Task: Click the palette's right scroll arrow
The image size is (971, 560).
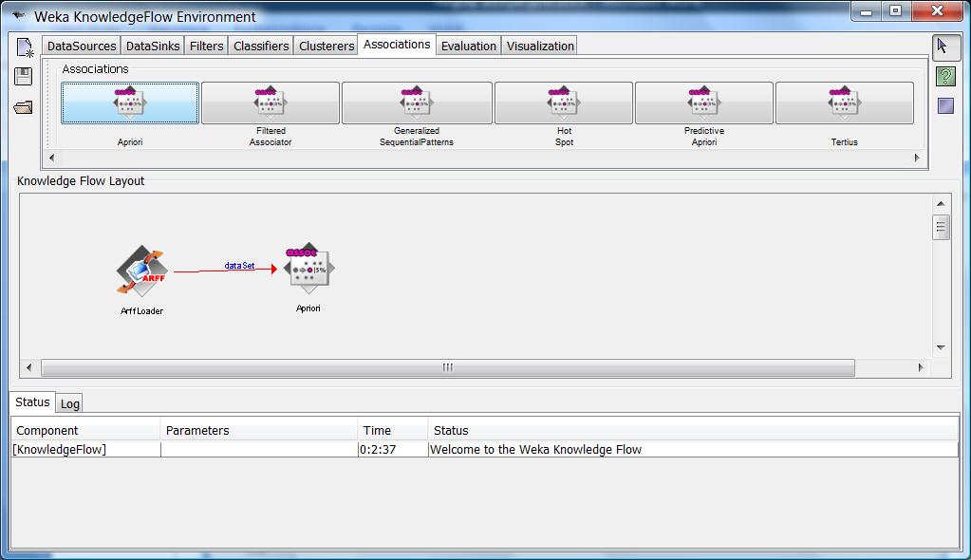Action: pos(917,158)
